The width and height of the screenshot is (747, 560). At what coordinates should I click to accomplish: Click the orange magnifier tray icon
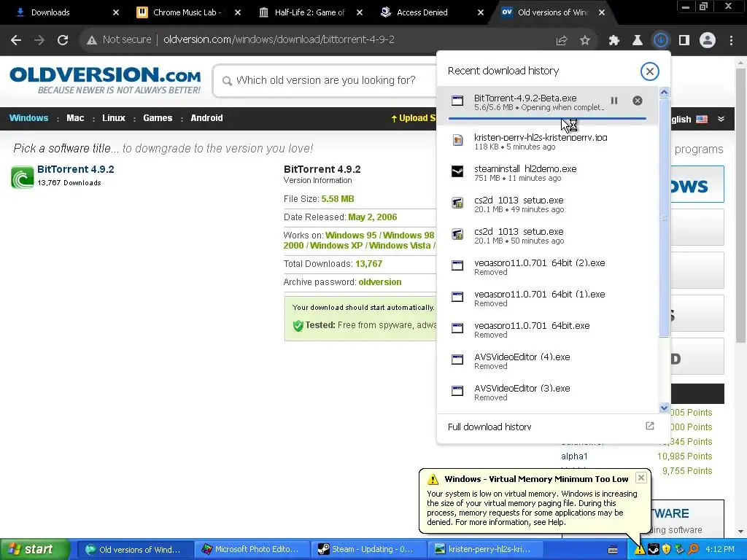(693, 550)
